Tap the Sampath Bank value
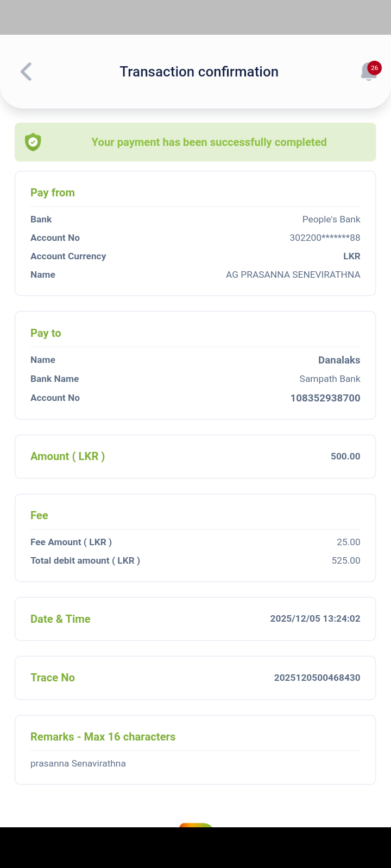391x868 pixels. [x=330, y=379]
